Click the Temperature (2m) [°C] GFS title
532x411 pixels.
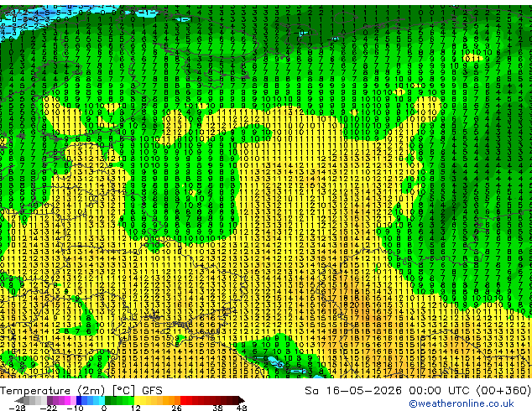click(81, 391)
